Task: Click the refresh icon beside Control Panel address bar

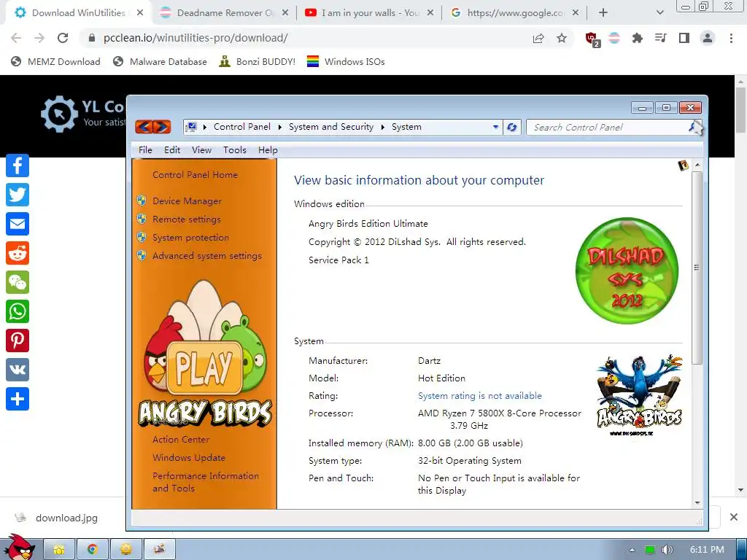Action: (x=512, y=127)
